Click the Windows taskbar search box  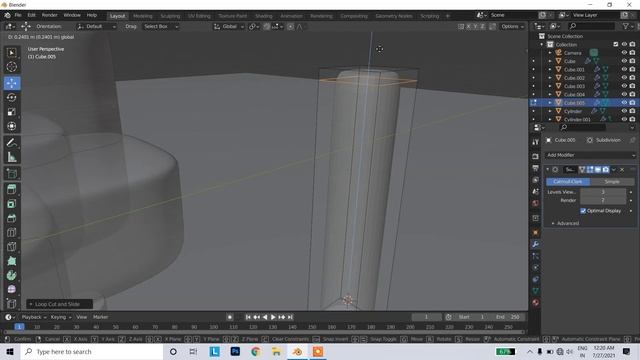click(92, 351)
